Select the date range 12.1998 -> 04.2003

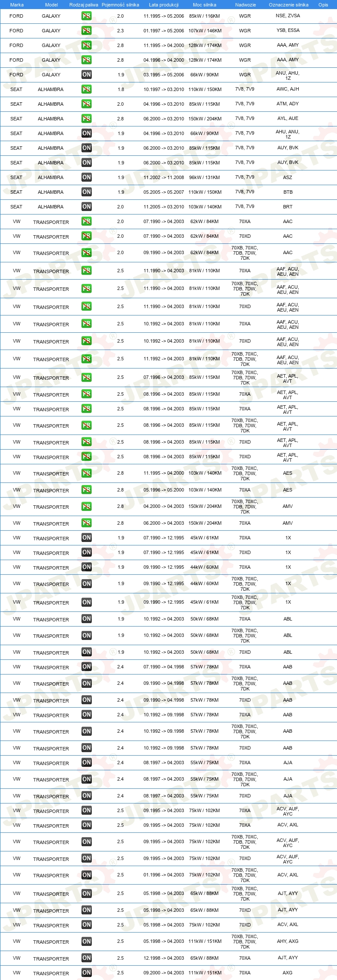coord(164,958)
